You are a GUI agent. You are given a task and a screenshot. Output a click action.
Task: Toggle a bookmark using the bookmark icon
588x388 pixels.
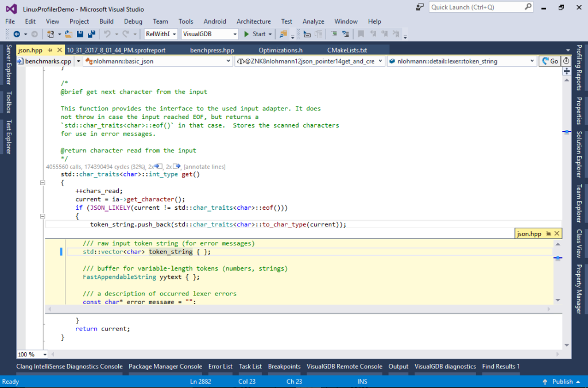362,34
